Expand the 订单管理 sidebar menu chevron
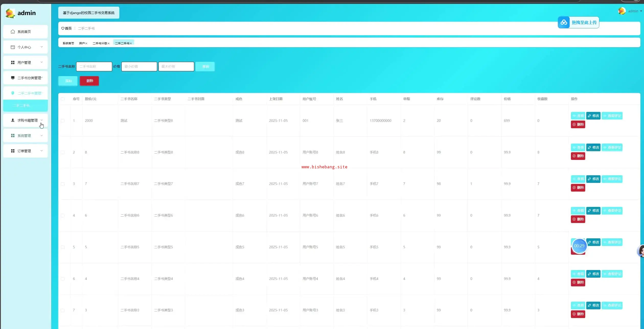Viewport: 644px width, 329px height. 42,151
